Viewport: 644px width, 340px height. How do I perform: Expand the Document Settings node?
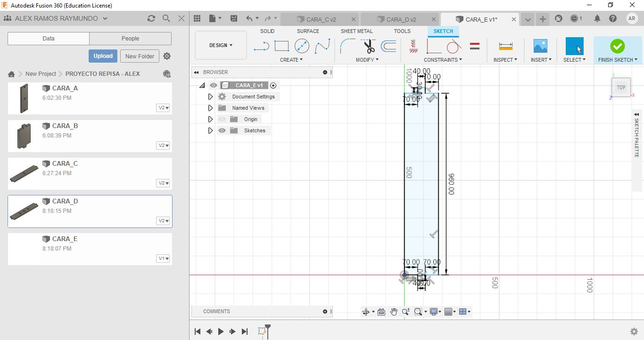click(210, 97)
